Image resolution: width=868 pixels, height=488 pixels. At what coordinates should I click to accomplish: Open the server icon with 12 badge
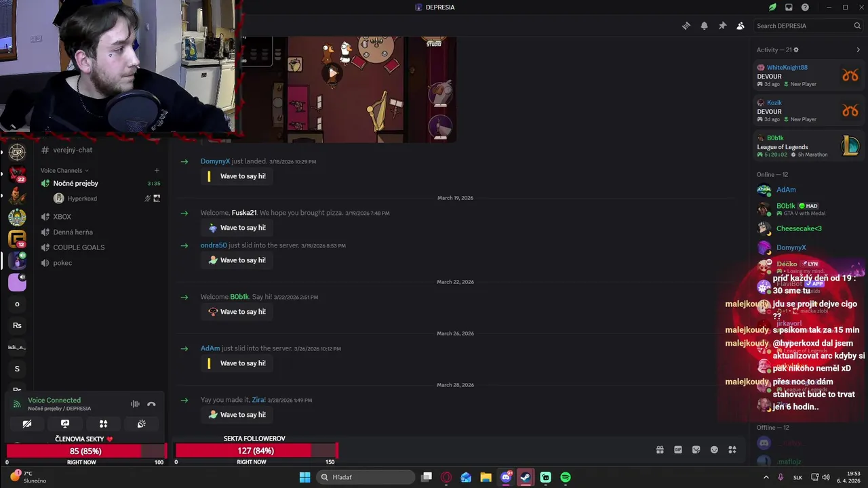[x=17, y=239]
